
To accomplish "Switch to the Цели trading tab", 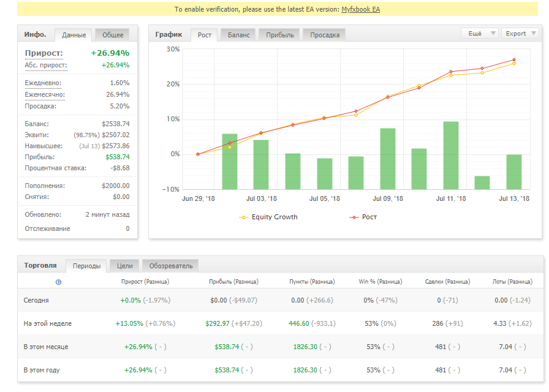I will 124,266.
